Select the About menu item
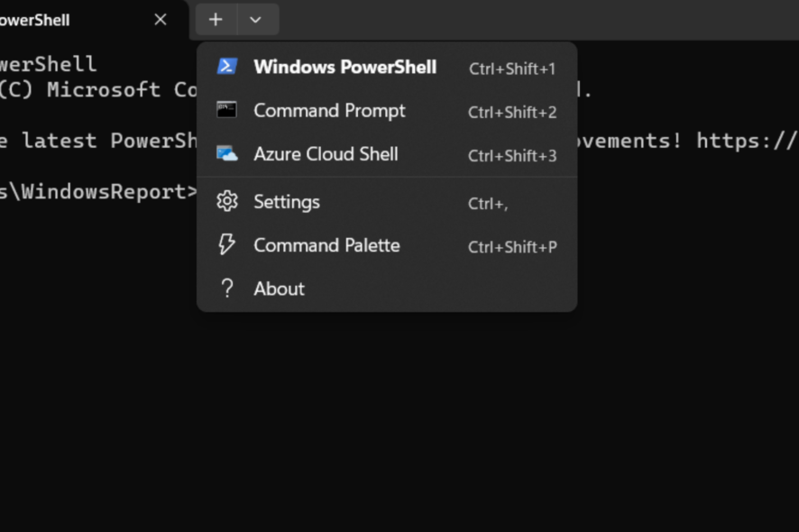The width and height of the screenshot is (799, 532). click(387, 289)
